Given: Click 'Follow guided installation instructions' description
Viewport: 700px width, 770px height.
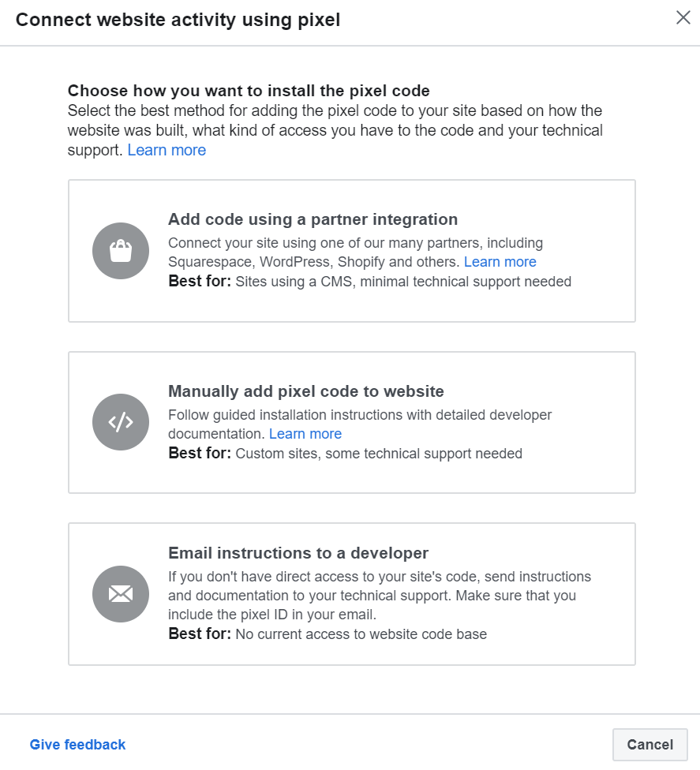Looking at the screenshot, I should coord(360,415).
